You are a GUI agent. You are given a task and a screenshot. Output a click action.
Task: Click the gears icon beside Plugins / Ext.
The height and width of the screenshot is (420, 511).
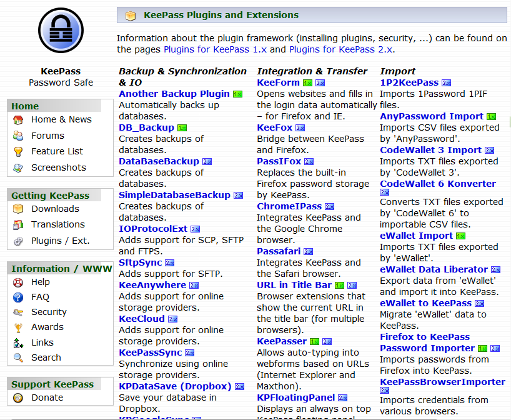[x=18, y=241]
